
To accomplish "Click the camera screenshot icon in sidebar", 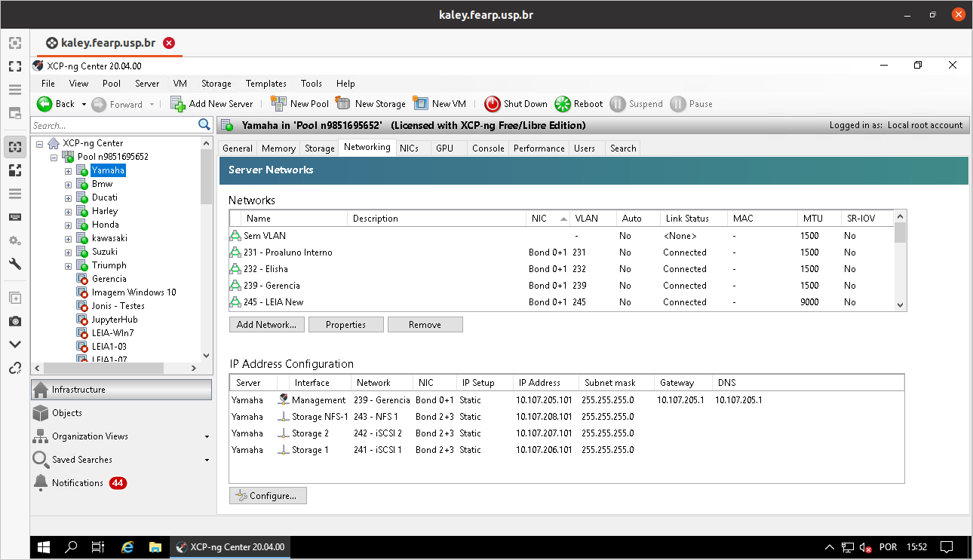I will [14, 321].
